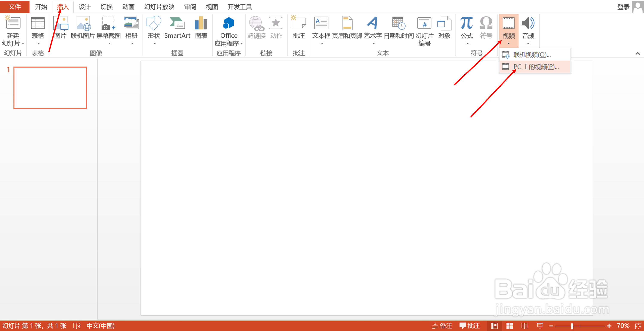Fit slide to current window icon
The width and height of the screenshot is (644, 331).
coord(638,326)
